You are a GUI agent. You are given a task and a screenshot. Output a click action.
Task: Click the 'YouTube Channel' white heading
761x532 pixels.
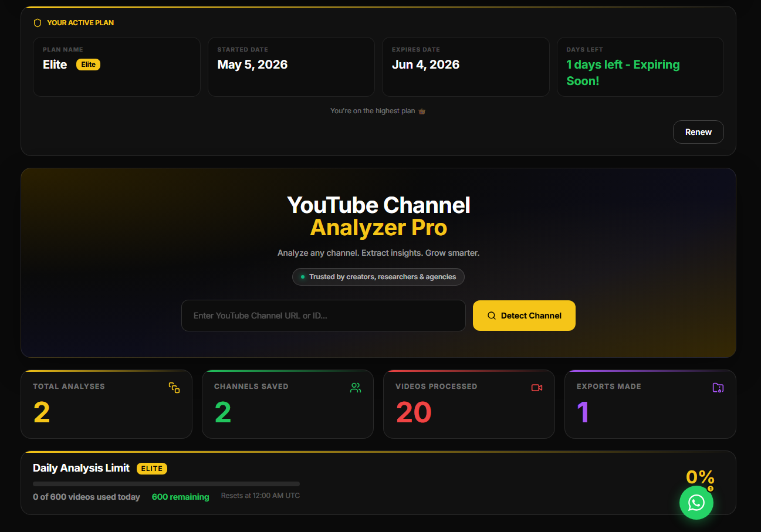[378, 205]
